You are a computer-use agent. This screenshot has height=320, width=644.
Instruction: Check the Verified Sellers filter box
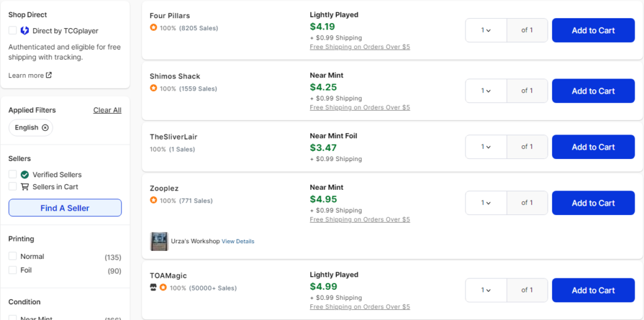point(13,175)
